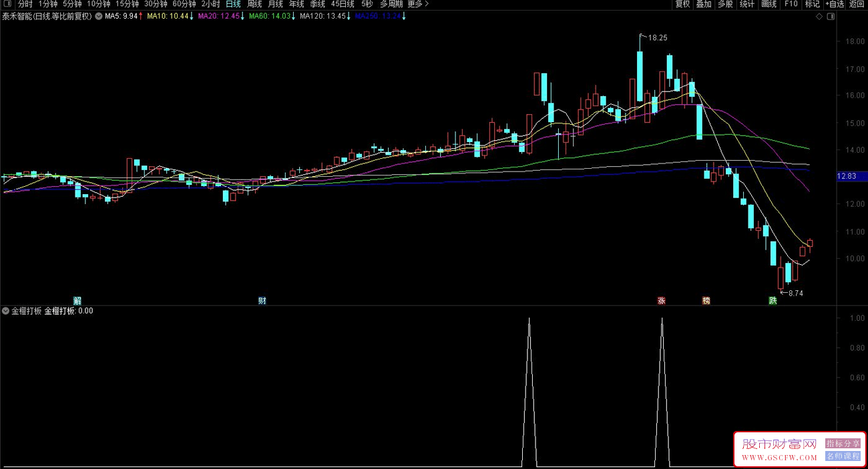
Task: Select the 30分钟 period
Action: coord(156,4)
